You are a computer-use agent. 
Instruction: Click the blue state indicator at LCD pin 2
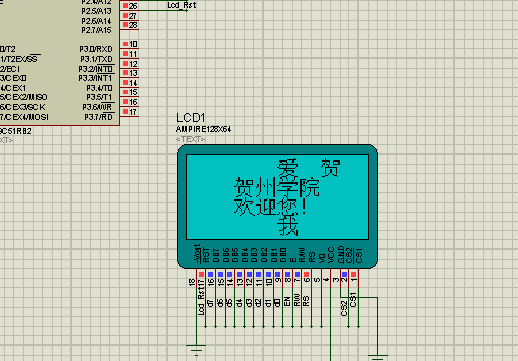(x=345, y=274)
